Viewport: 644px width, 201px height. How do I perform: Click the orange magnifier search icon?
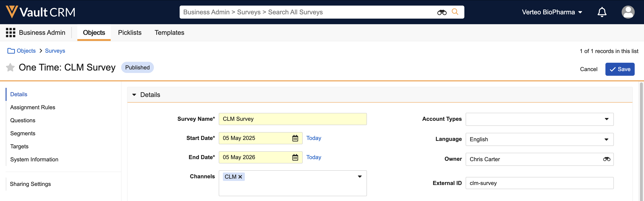pyautogui.click(x=455, y=12)
